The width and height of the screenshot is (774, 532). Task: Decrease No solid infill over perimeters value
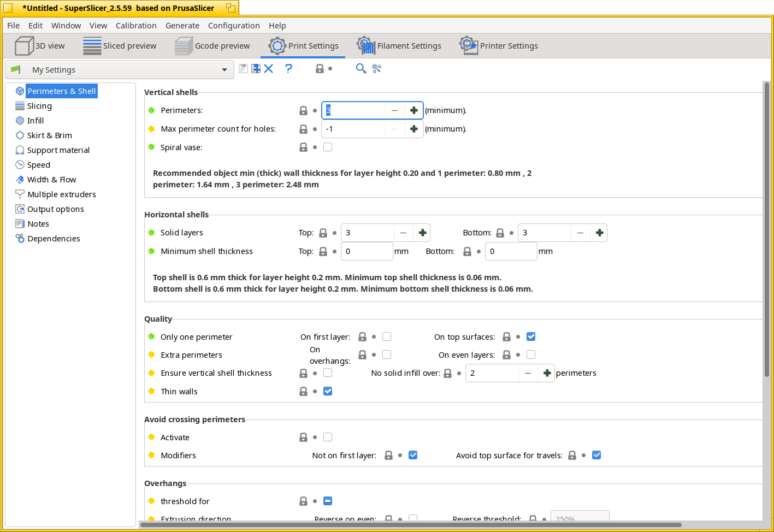click(528, 373)
